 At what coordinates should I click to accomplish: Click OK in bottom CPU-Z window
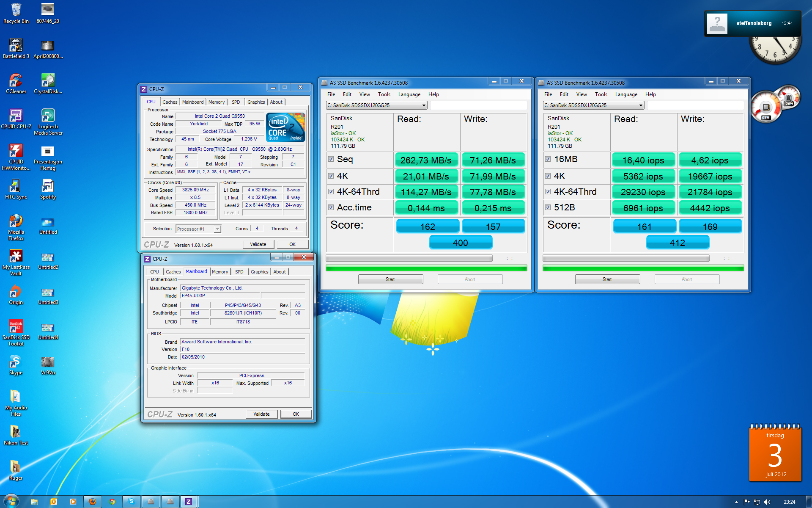[x=296, y=414]
